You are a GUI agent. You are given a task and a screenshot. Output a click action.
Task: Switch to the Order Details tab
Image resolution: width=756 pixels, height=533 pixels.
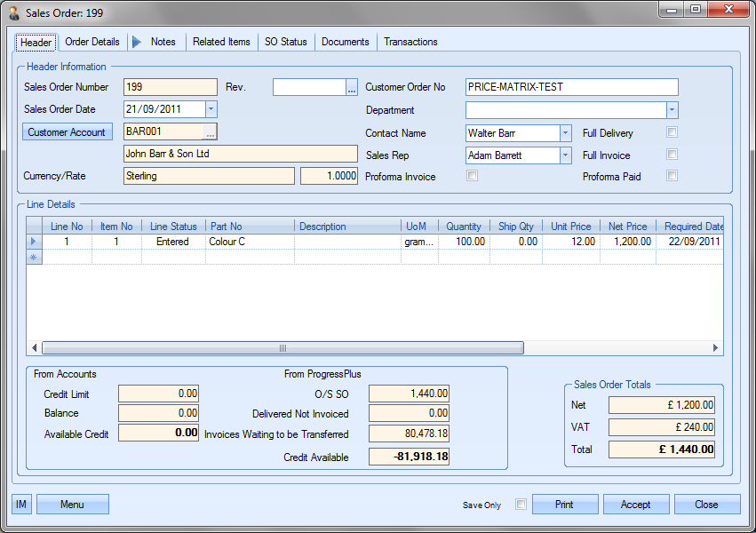pos(92,42)
